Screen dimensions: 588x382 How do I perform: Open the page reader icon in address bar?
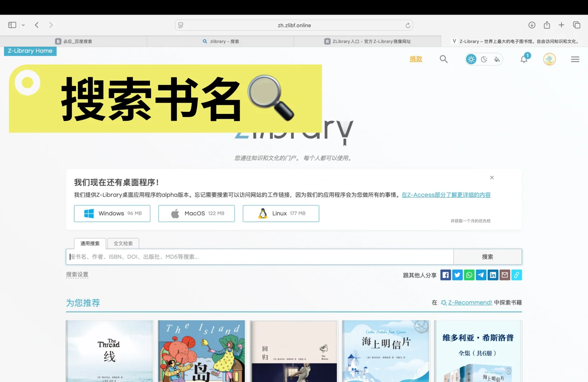tap(181, 25)
